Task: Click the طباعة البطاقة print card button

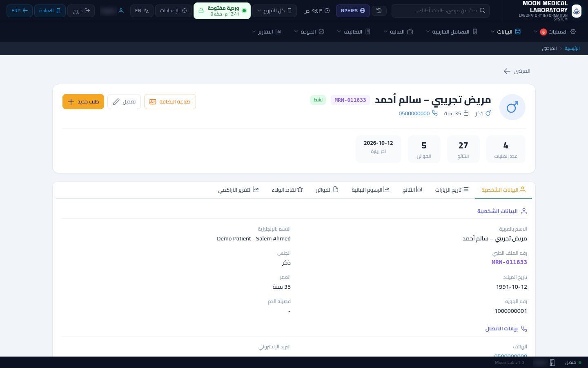Action: pyautogui.click(x=170, y=101)
